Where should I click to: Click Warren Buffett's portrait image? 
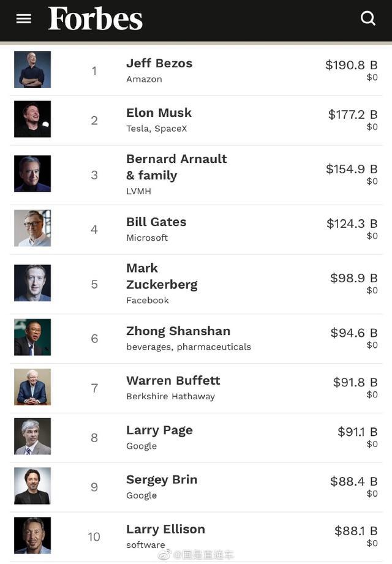pyautogui.click(x=32, y=387)
